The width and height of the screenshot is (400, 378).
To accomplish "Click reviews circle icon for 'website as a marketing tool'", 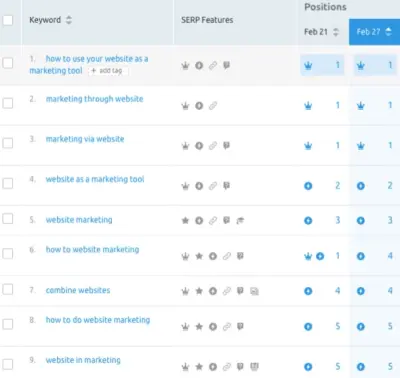I will (199, 186).
